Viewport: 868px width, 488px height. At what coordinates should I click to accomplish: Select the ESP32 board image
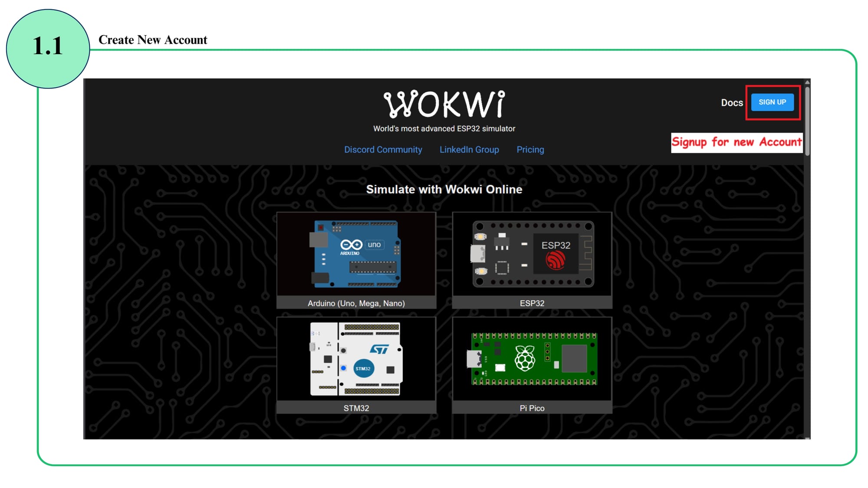(532, 254)
